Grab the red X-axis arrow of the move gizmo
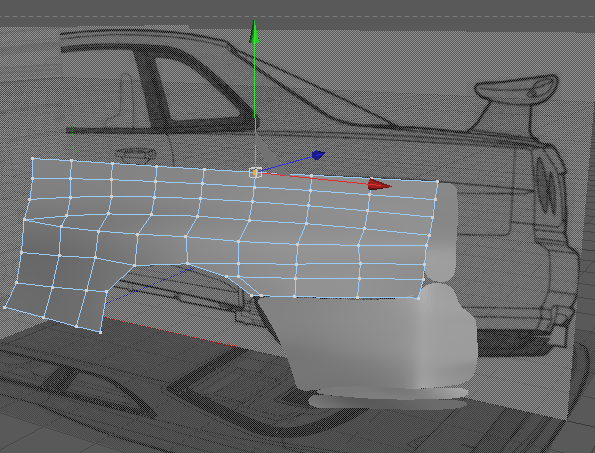Screen dimensions: 595x453 [x=380, y=185]
